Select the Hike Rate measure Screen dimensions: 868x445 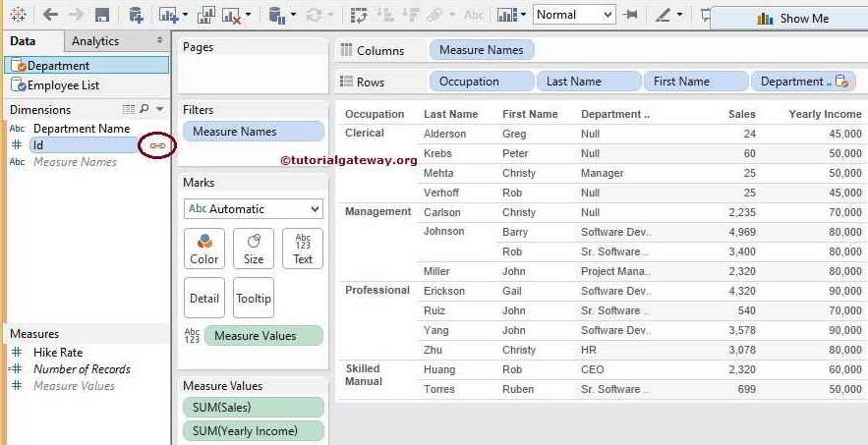(58, 352)
